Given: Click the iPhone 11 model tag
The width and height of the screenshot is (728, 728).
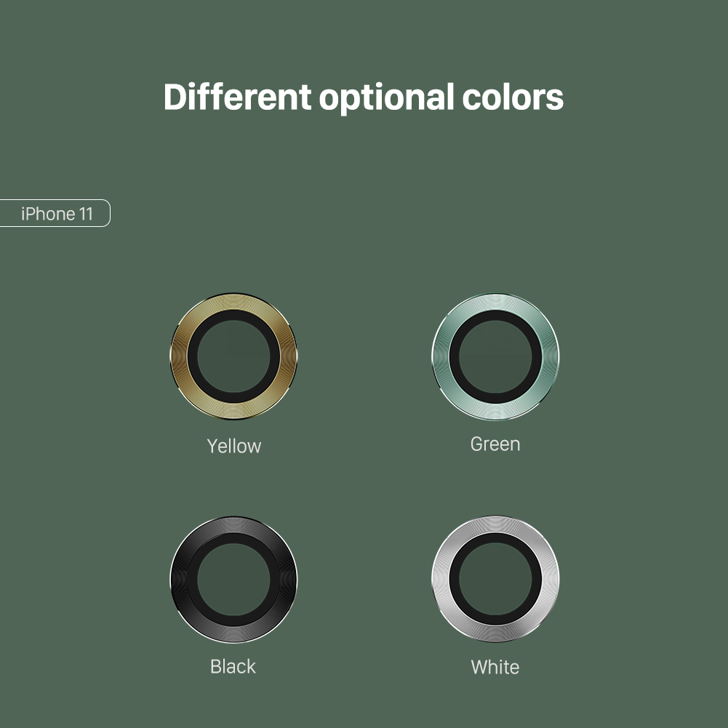Looking at the screenshot, I should (55, 213).
